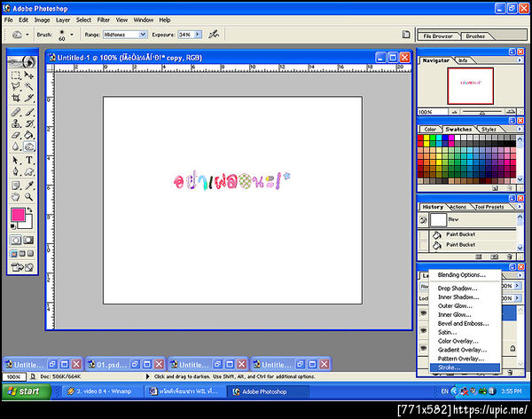
Task: Switch to the Tool Presets tab
Action: (489, 207)
